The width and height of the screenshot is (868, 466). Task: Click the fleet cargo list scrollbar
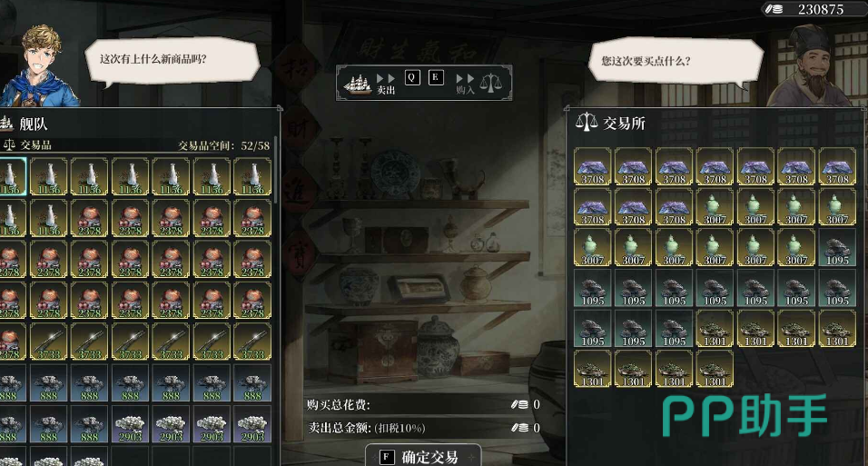tap(275, 171)
